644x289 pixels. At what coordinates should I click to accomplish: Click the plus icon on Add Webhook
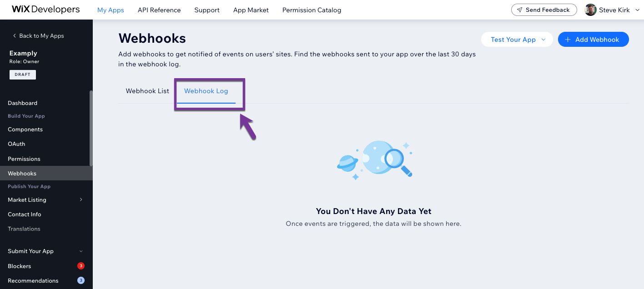pos(568,40)
